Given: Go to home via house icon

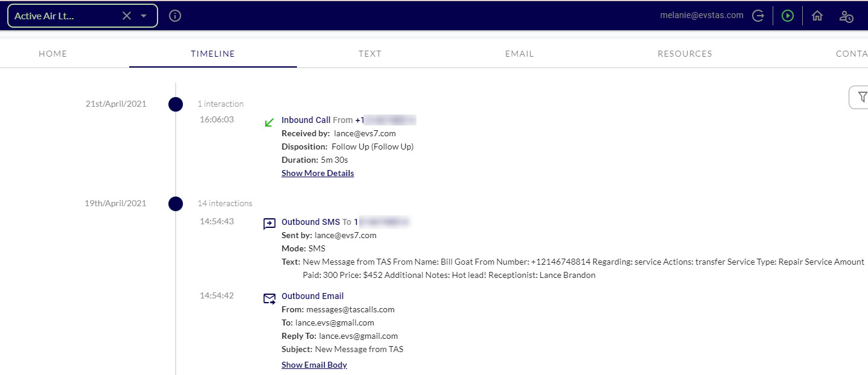Looking at the screenshot, I should [817, 16].
